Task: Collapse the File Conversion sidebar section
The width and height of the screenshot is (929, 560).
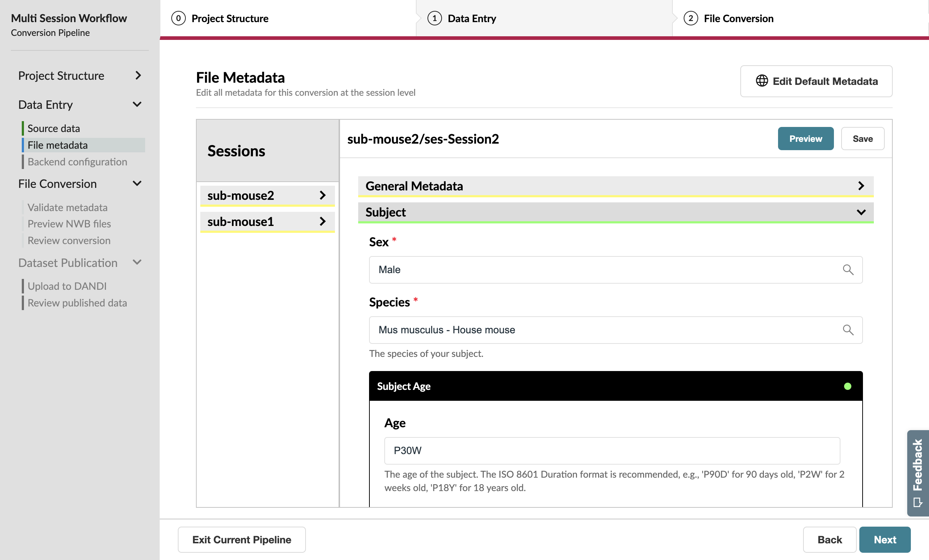Action: (137, 184)
